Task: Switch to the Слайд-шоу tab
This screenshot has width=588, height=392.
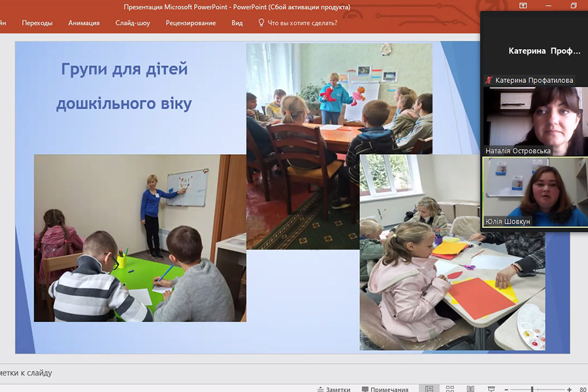Action: 133,23
